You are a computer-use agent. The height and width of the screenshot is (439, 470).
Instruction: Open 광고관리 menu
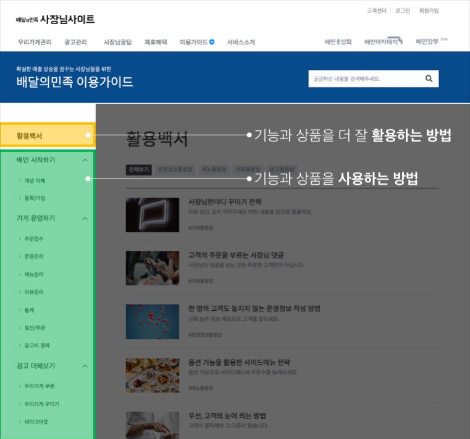pos(76,42)
